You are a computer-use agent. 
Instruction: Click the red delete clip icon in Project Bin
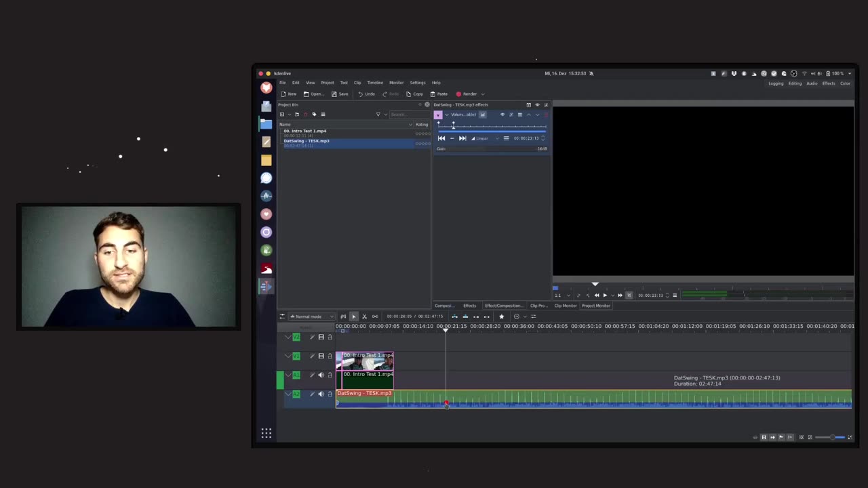tap(305, 114)
